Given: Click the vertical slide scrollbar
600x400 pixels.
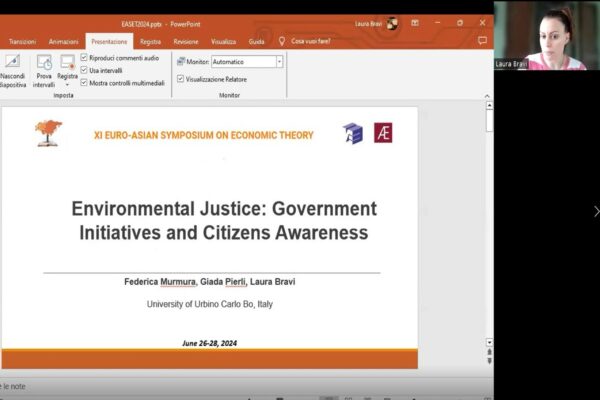Looking at the screenshot, I should (x=489, y=230).
